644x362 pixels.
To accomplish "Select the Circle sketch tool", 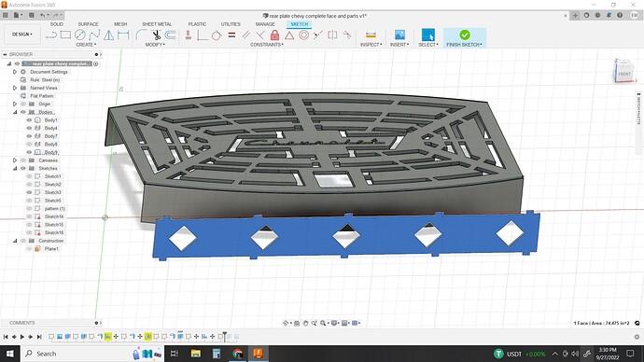I will point(80,35).
